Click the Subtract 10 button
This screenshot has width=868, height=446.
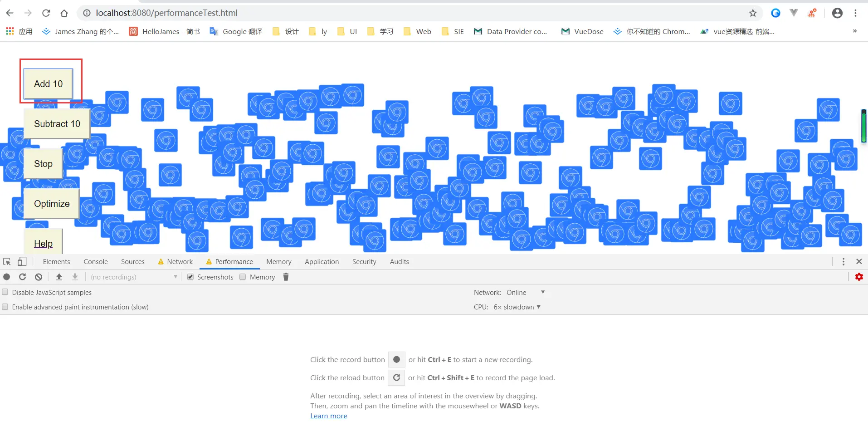[57, 124]
